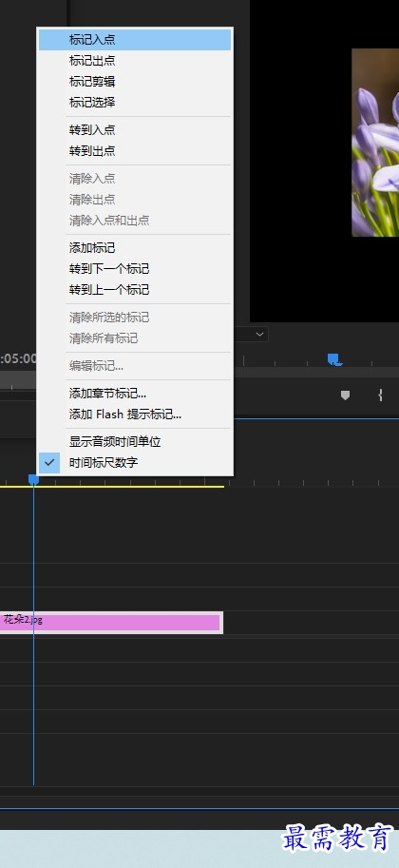The image size is (399, 868).
Task: Choose 转到出点 menu entry
Action: click(x=135, y=150)
